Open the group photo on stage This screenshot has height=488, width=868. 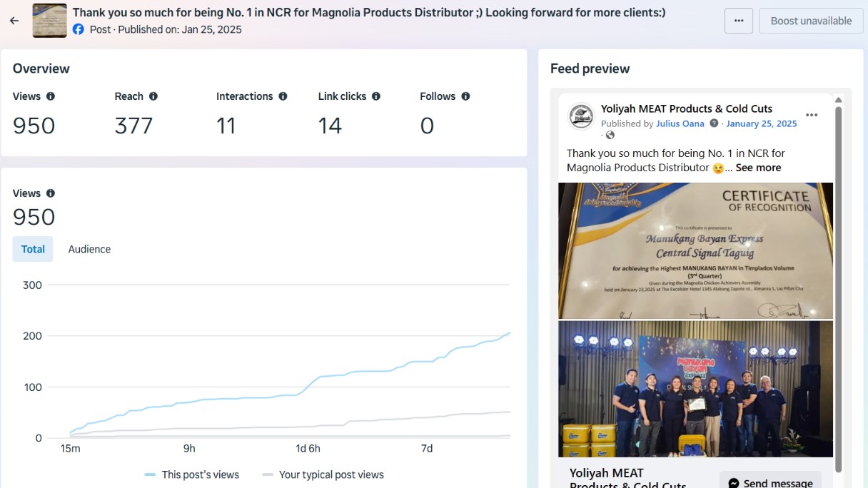coord(696,389)
